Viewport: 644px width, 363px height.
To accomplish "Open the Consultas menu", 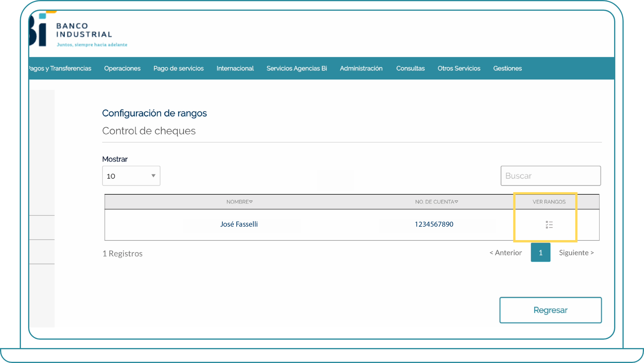I will point(410,68).
